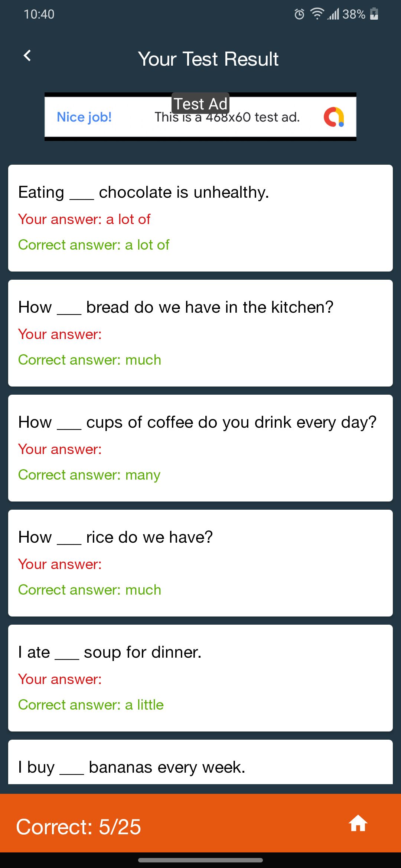Viewport: 401px width, 868px height.
Task: Tap the 'Test Ad' label
Action: click(200, 103)
